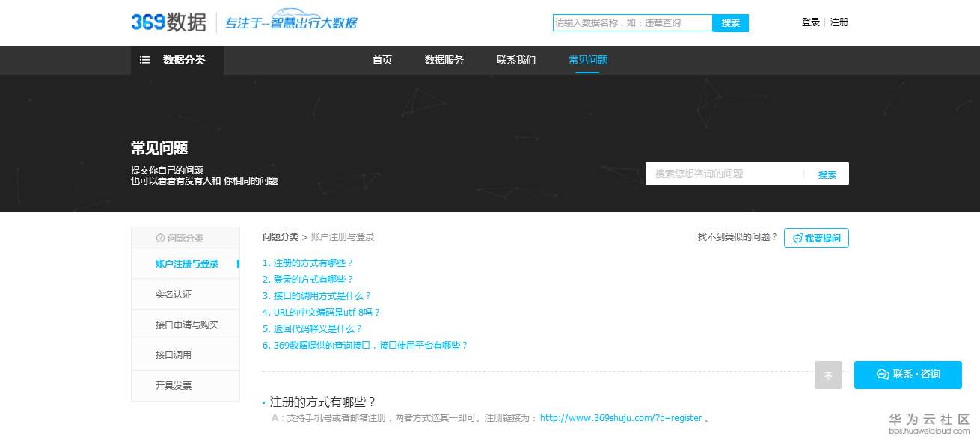Click the scroll-to-top arrow button

[828, 375]
